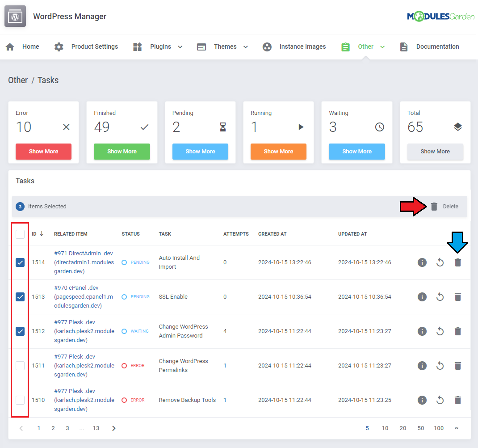Rerun task 1513 SSL Enable
478x448 pixels.
click(x=440, y=296)
